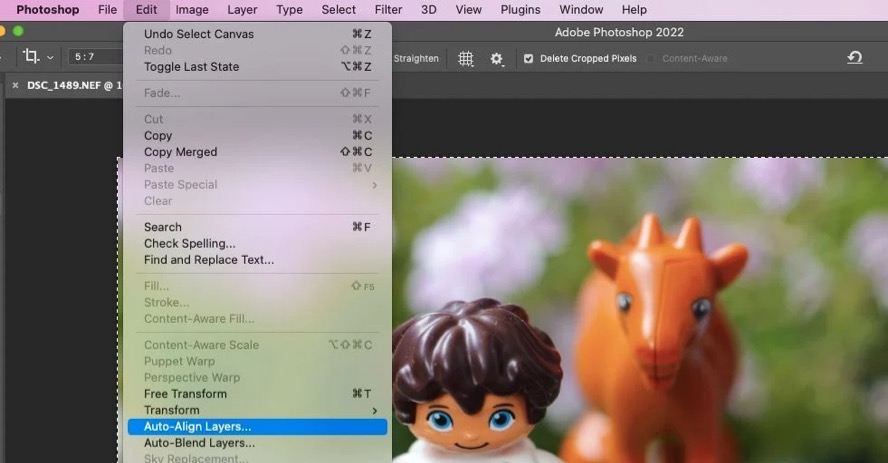Open the Layer menu
Viewport: 888px width, 463px height.
point(242,10)
